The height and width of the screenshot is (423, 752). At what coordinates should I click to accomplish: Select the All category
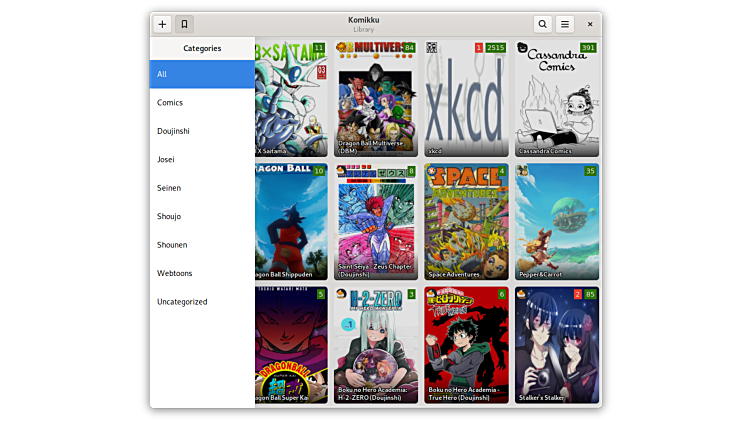[x=202, y=74]
